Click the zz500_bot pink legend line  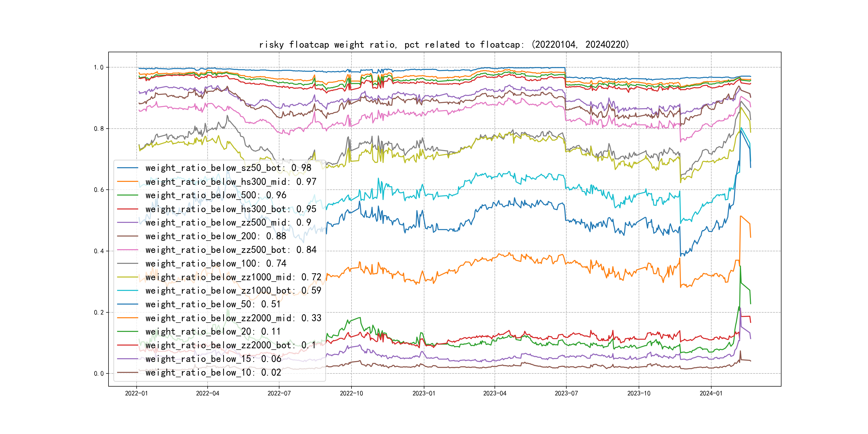point(127,250)
